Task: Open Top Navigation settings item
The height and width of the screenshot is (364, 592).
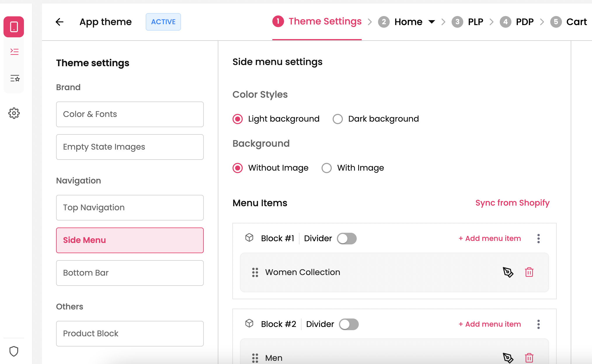Action: click(130, 208)
